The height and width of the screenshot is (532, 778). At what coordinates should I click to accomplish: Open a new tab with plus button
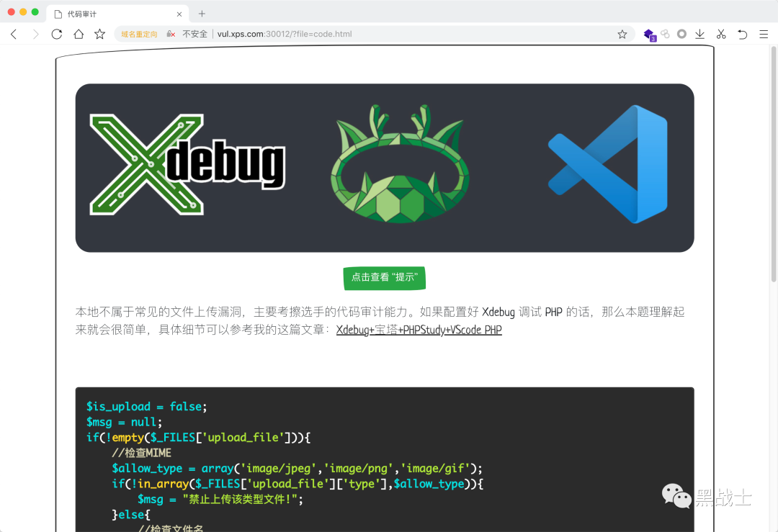[202, 14]
